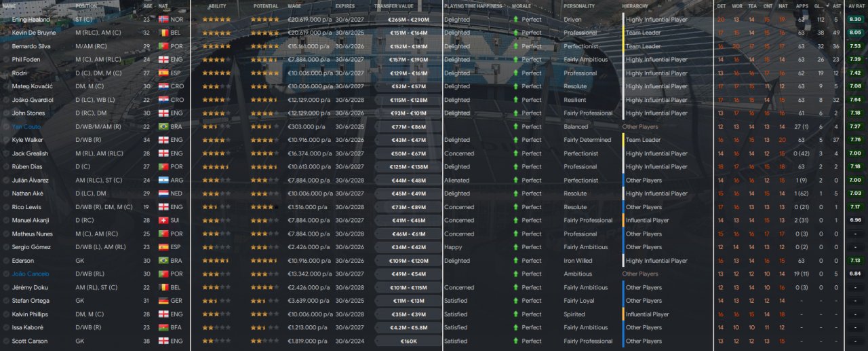Open Matheus Nunes's player profile
Viewport: 868px width, 351px height.
(x=32, y=234)
